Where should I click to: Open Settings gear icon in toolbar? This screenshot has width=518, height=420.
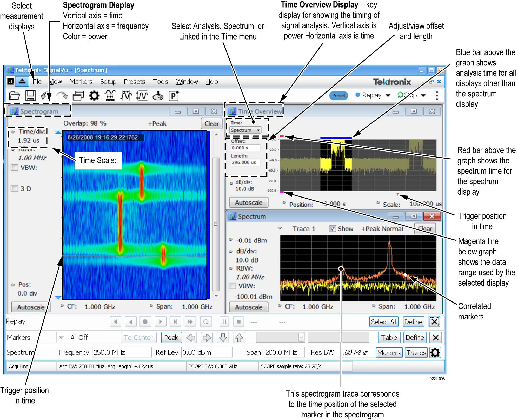(x=94, y=96)
